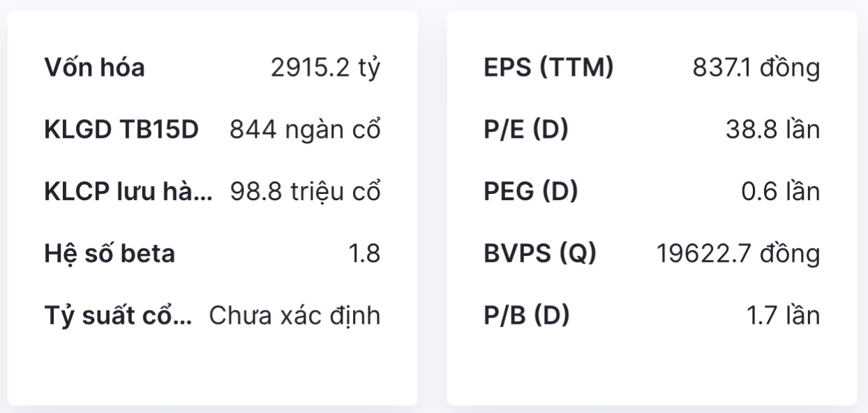
Task: Click the BVPS (Q) label
Action: tap(540, 254)
